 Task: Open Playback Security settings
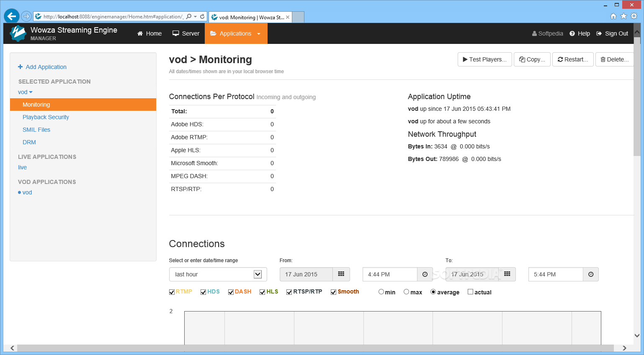[46, 117]
